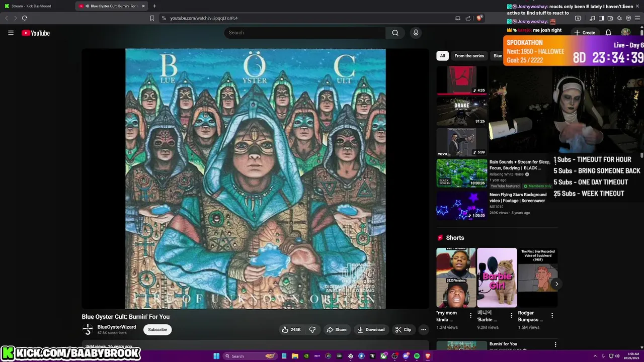The image size is (644, 362).
Task: Open the YouTube guide hamburger menu
Action: tap(11, 33)
